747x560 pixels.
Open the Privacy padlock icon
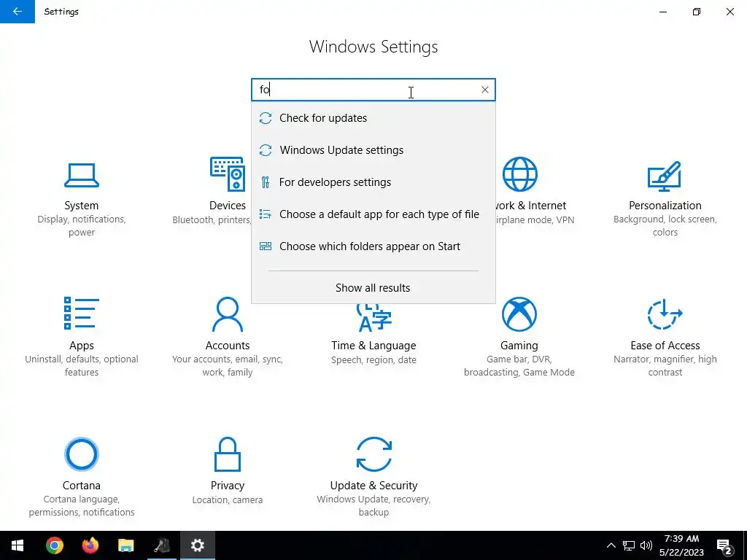coord(228,454)
